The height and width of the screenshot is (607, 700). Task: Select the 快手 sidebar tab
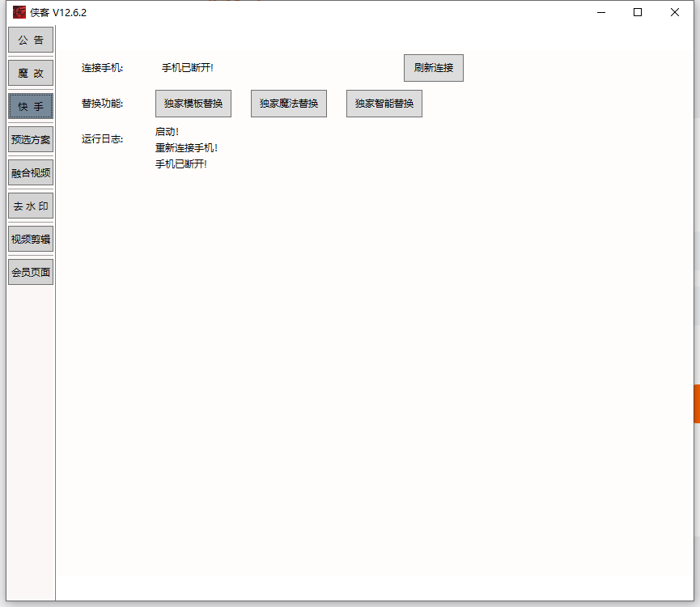(31, 106)
